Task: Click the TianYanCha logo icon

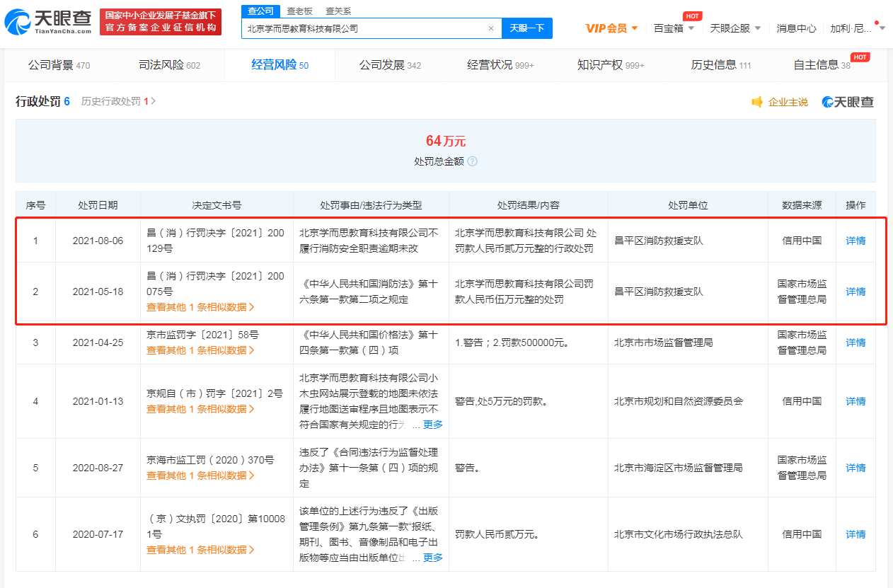Action: click(17, 22)
